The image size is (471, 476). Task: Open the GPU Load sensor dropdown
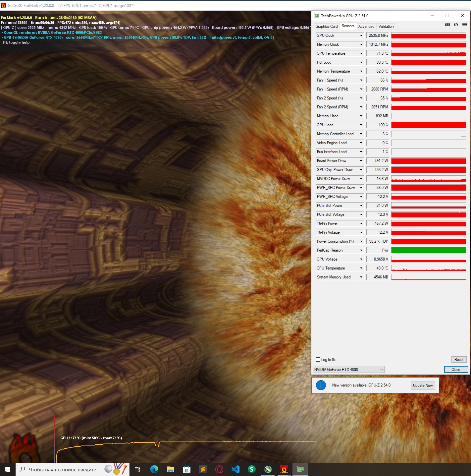(361, 125)
